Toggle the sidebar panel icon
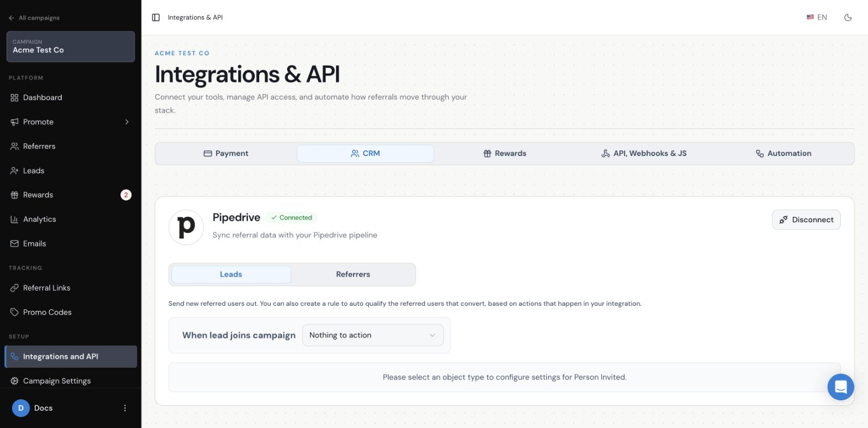Screen dimensions: 868x428 click(156, 18)
